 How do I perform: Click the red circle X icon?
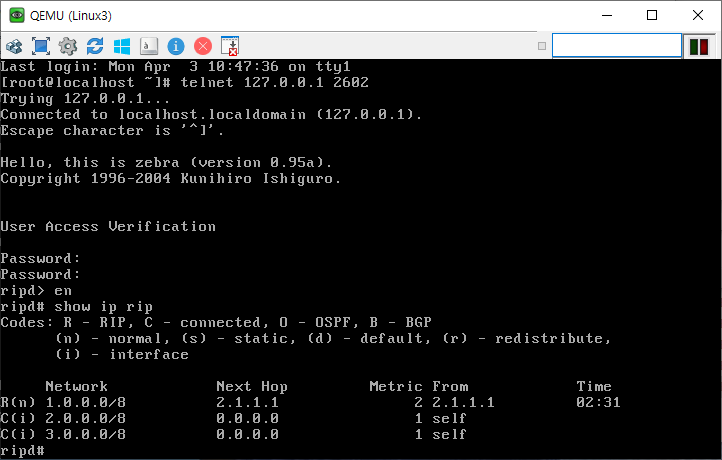[x=203, y=46]
